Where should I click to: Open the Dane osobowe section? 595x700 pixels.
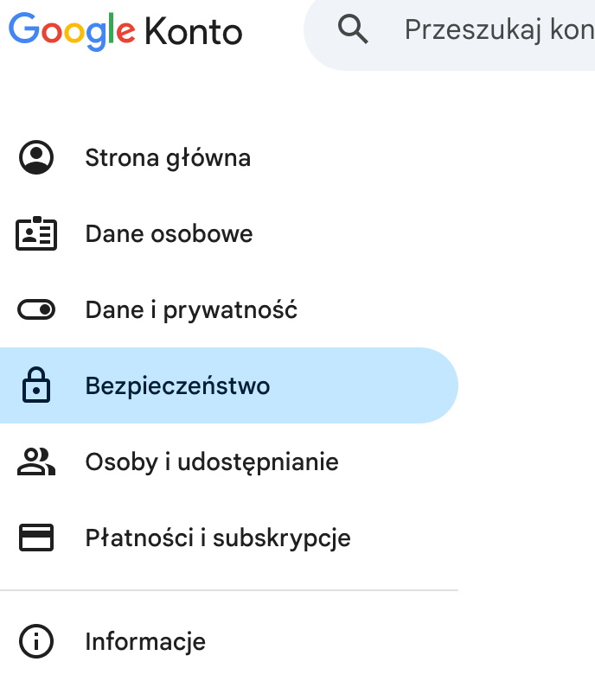169,234
